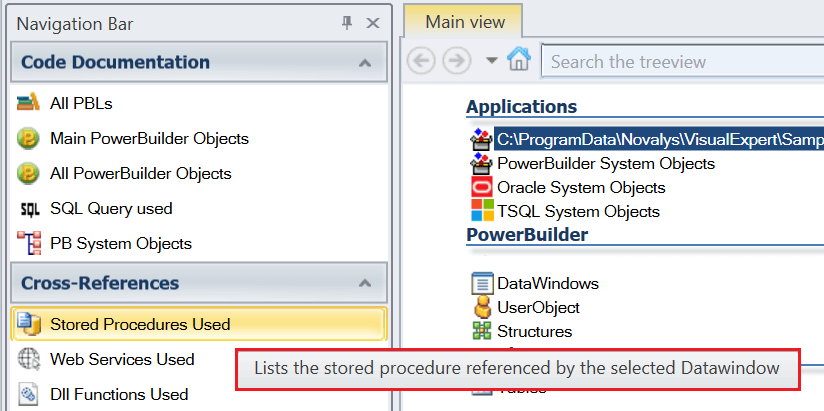Collapse the Code Documentation section
Screen dimensions: 824x411
tap(365, 63)
